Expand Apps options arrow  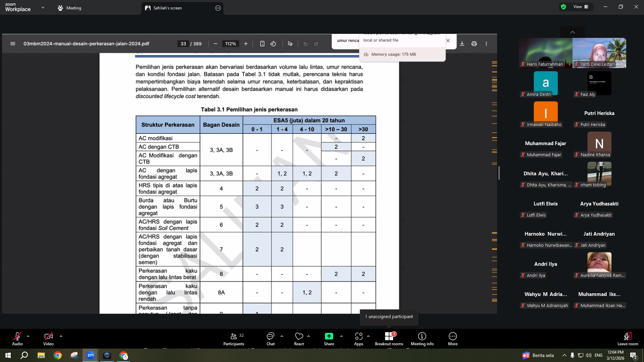(368, 336)
